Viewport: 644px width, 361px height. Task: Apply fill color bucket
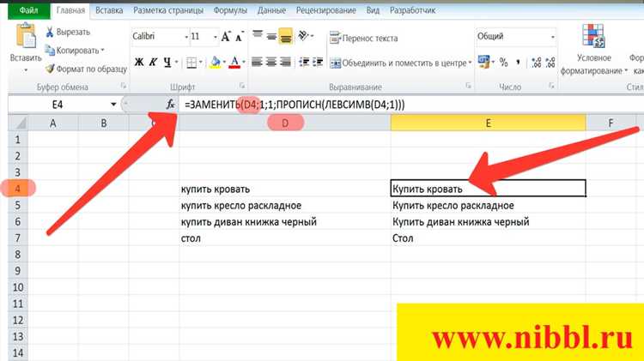[x=216, y=63]
